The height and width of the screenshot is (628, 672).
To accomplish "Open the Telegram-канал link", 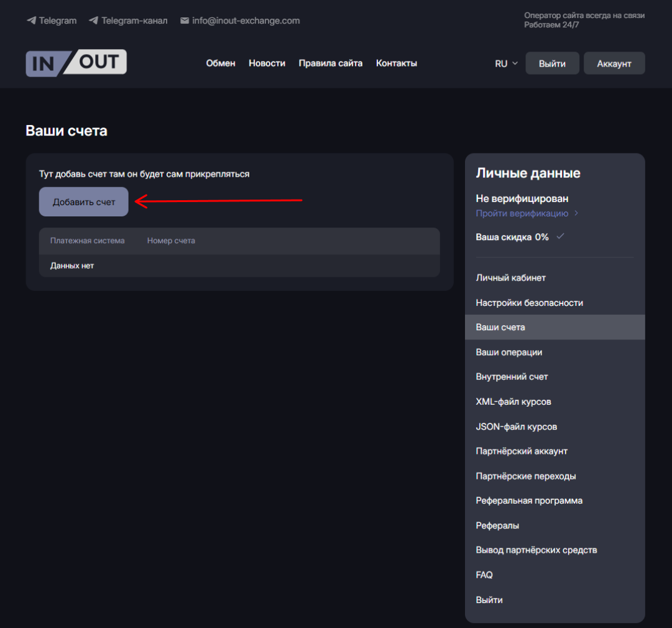I will [x=128, y=21].
